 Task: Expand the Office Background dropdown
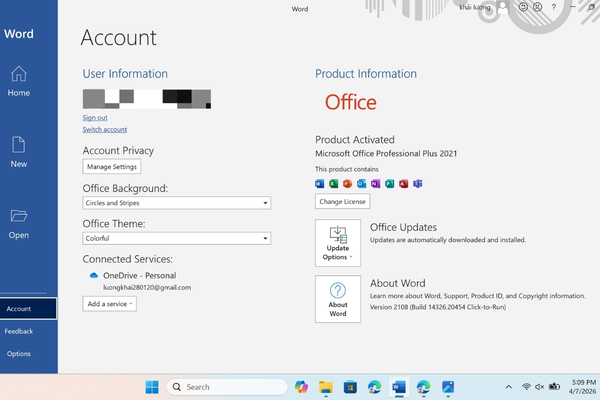pyautogui.click(x=177, y=203)
